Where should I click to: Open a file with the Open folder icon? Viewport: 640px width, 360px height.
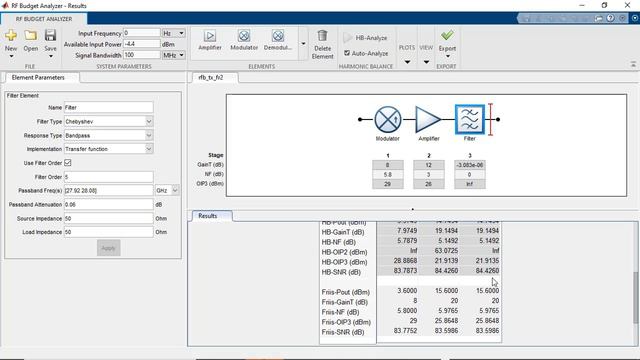click(x=30, y=36)
